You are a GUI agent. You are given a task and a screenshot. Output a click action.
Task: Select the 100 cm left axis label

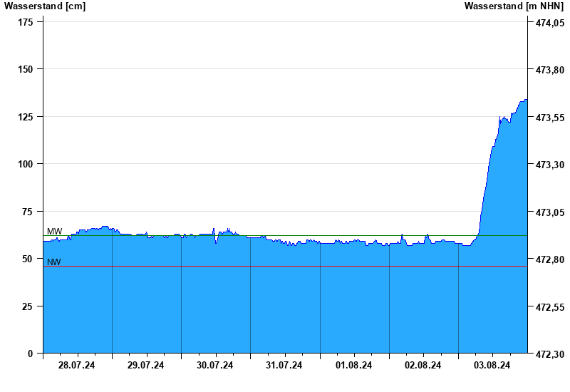coord(26,164)
